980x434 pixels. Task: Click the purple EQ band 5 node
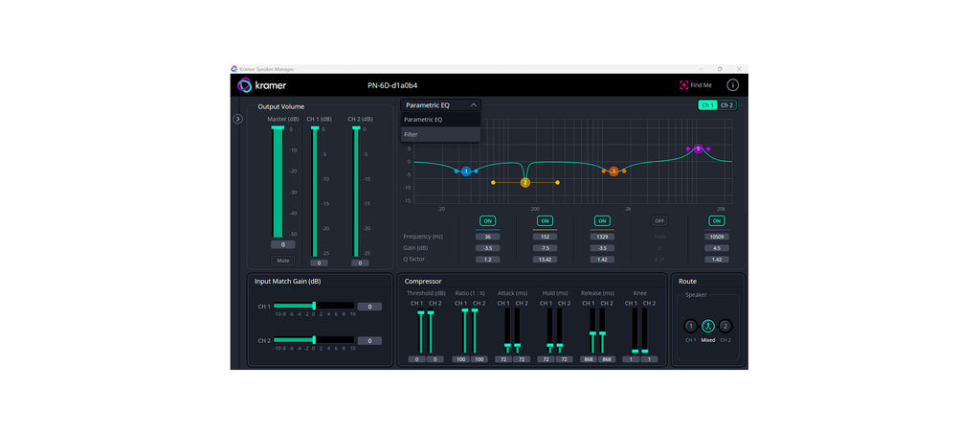pyautogui.click(x=699, y=149)
